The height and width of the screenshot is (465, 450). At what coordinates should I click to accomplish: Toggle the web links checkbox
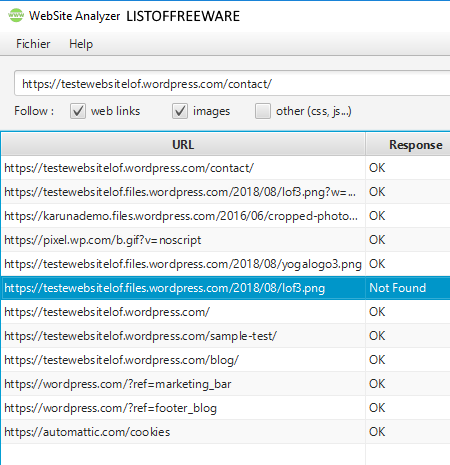pos(78,111)
